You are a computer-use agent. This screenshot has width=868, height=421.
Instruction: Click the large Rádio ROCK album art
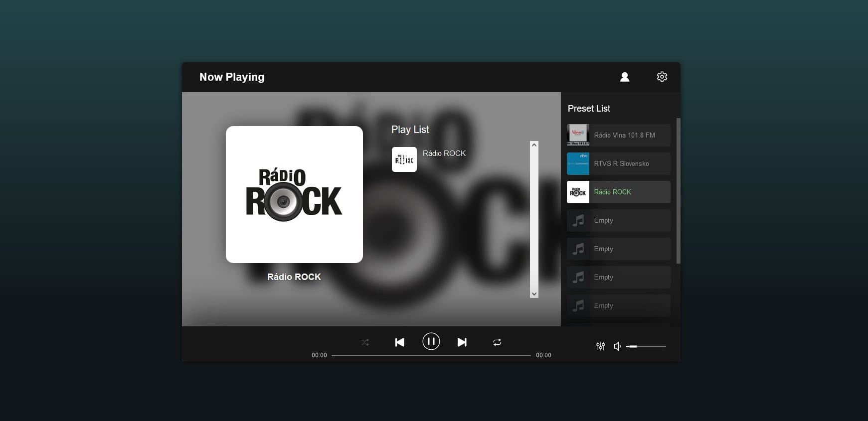click(294, 194)
